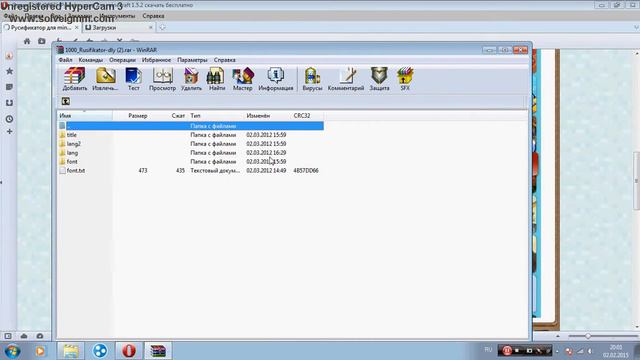Sort list by CRC32 column header
Image resolution: width=640 pixels, height=360 pixels.
tap(302, 116)
